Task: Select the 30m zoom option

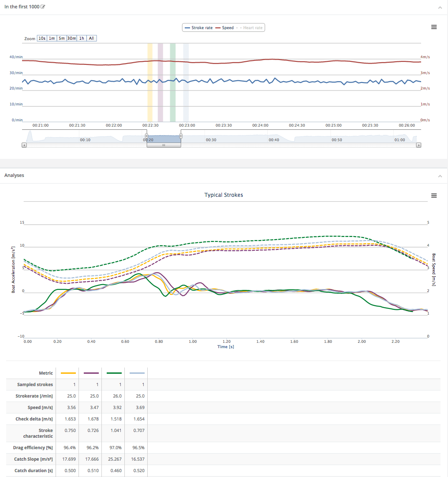Action: coord(71,38)
